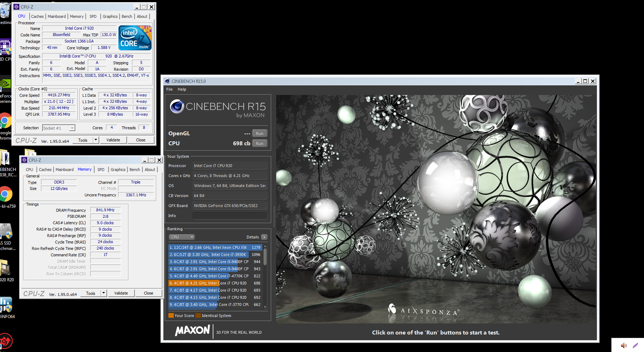
Task: Click the Tools button in the upper CPU-Z window
Action: pyautogui.click(x=83, y=140)
